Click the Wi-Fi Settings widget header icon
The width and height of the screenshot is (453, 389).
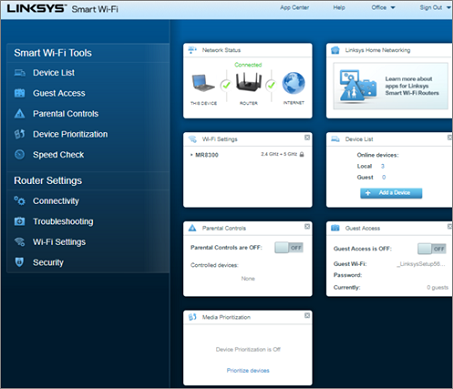click(192, 139)
